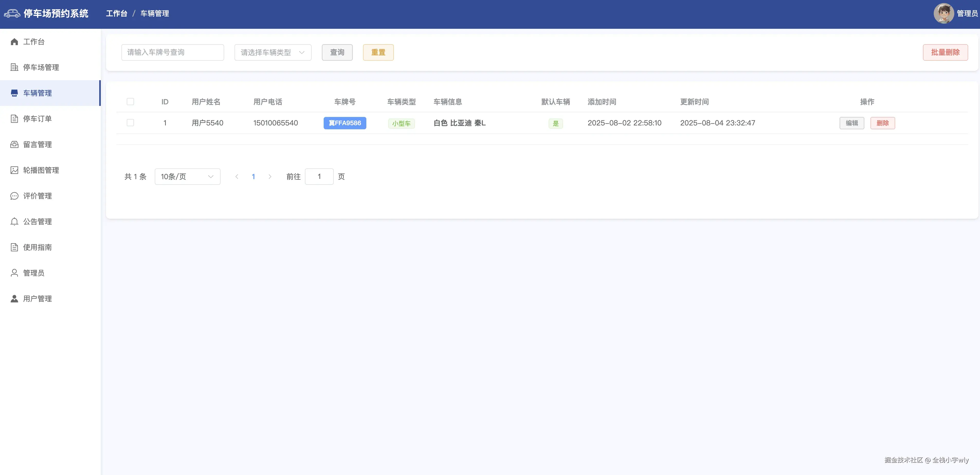
Task: Open 使用指南 in the sidebar
Action: [37, 247]
